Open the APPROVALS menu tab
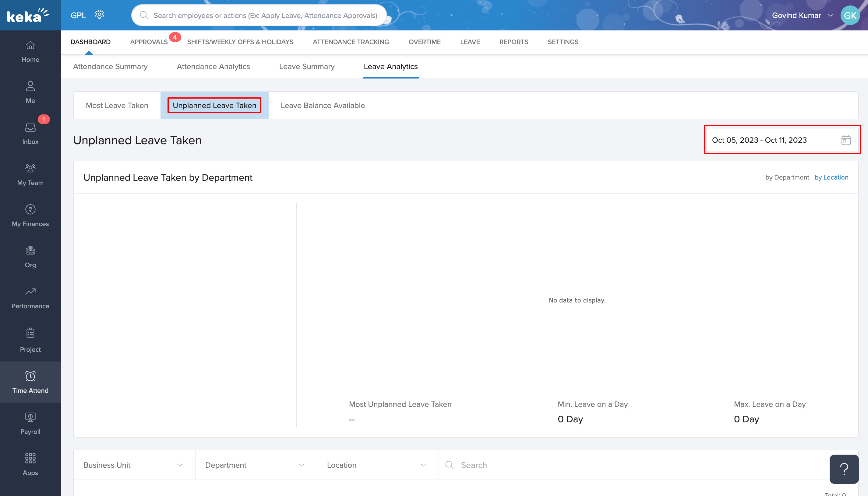868x496 pixels. point(149,42)
